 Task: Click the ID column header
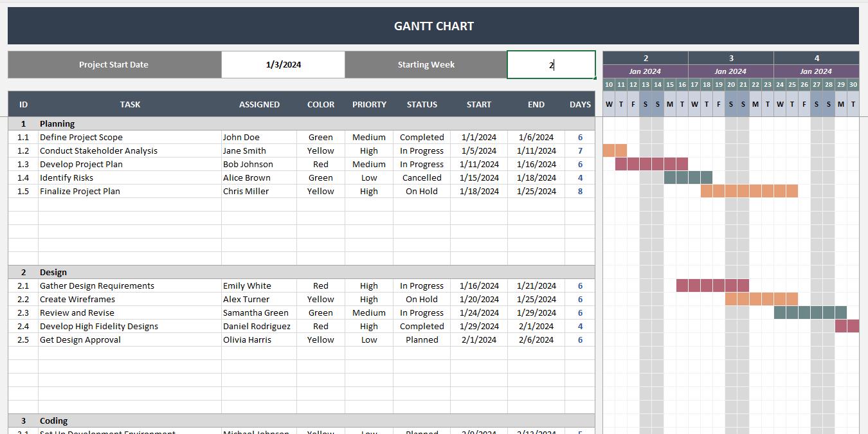pyautogui.click(x=23, y=104)
